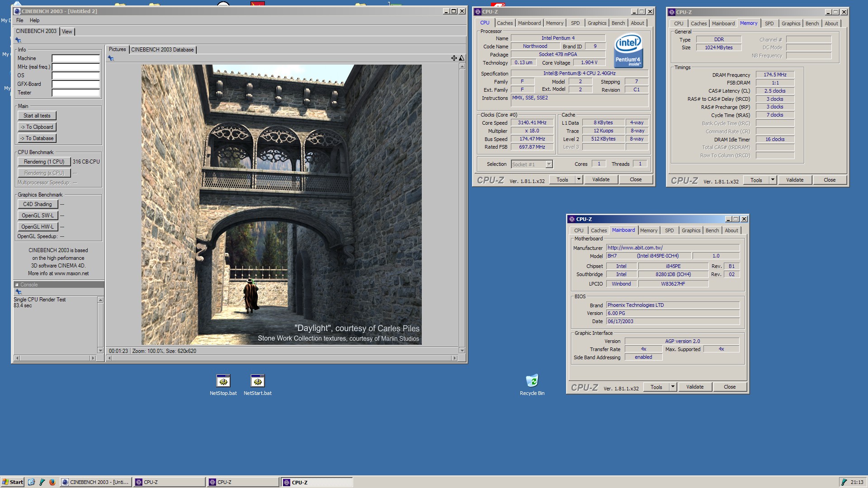Click the Start button
This screenshot has height=488, width=868.
click(13, 482)
